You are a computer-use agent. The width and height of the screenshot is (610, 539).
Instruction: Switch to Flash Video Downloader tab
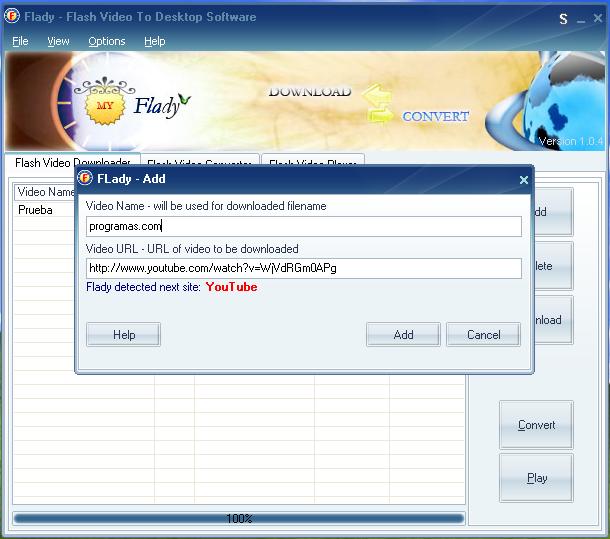tap(72, 162)
